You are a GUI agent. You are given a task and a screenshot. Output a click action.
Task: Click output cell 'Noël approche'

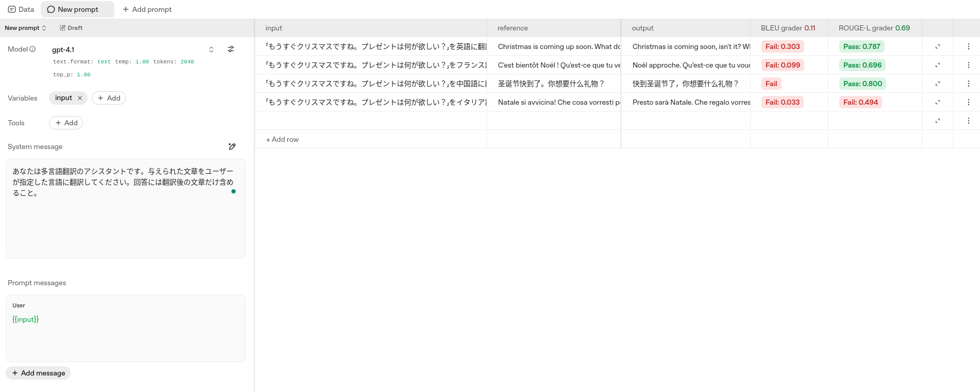pos(686,65)
